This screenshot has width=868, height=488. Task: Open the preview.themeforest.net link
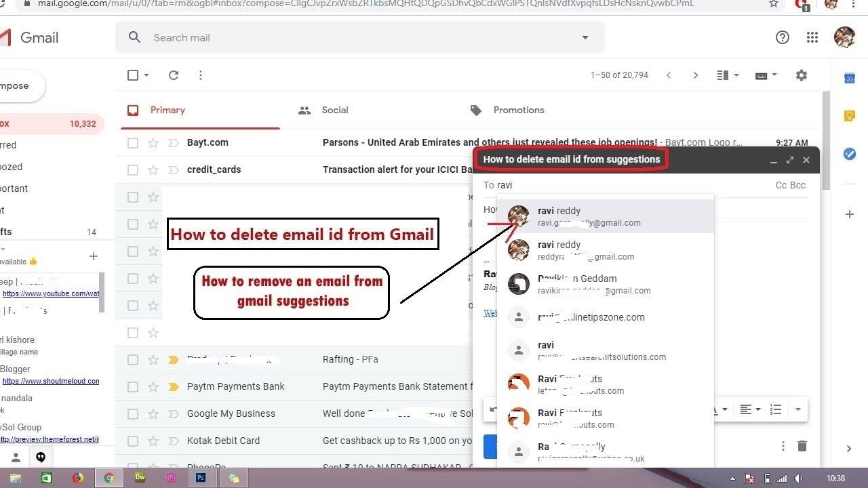coord(50,439)
